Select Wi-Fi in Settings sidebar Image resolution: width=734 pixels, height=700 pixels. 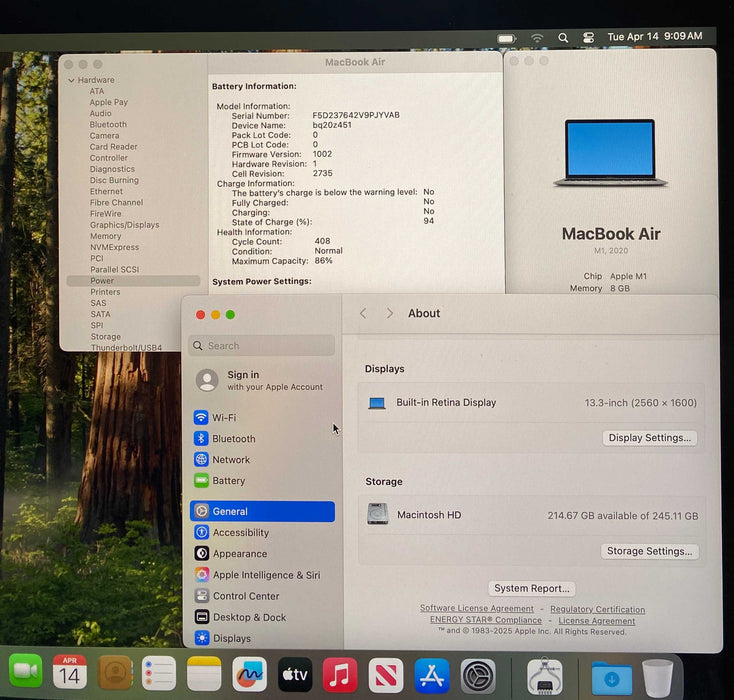[x=262, y=417]
